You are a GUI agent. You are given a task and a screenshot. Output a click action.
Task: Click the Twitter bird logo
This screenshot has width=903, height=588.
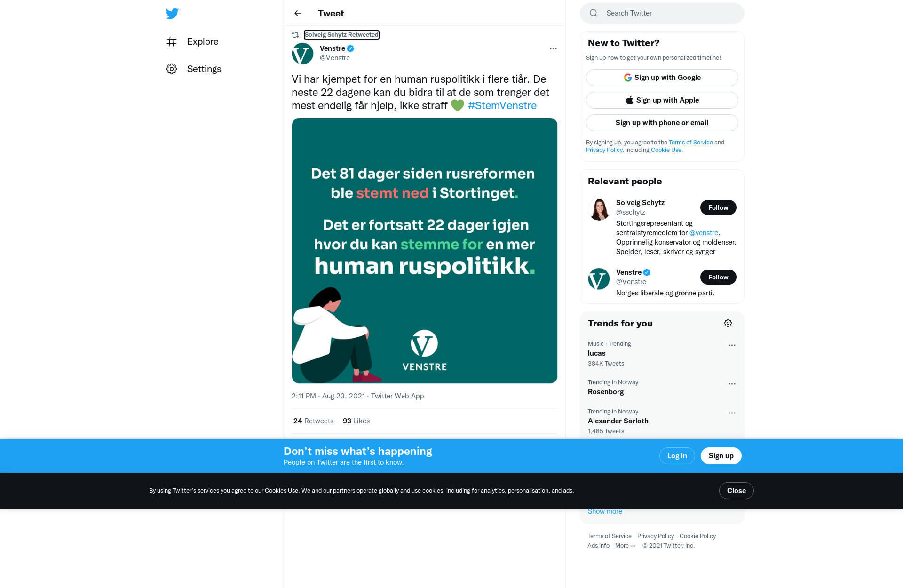(172, 14)
